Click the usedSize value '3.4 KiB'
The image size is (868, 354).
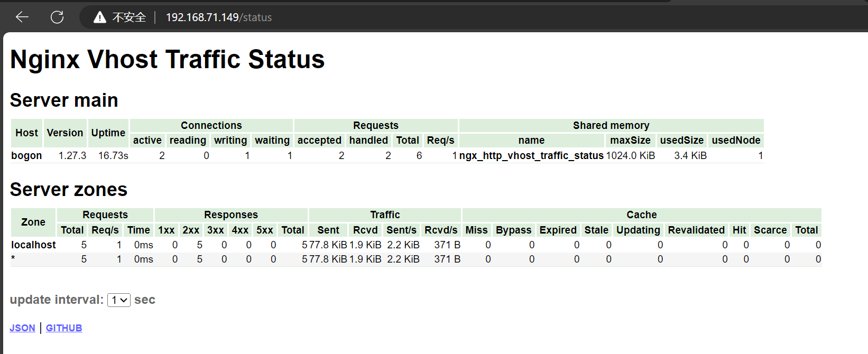pyautogui.click(x=690, y=155)
